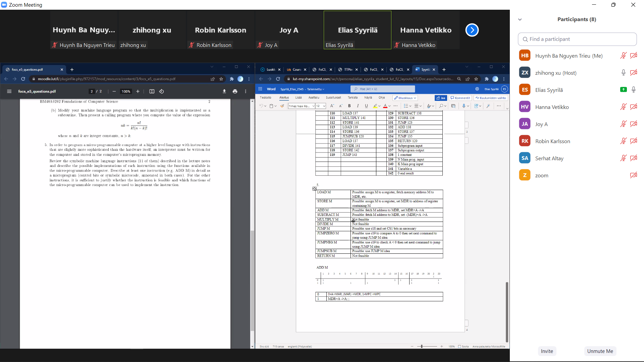Image resolution: width=644 pixels, height=362 pixels.
Task: Toggle my muted microphone in participant list
Action: click(x=623, y=56)
